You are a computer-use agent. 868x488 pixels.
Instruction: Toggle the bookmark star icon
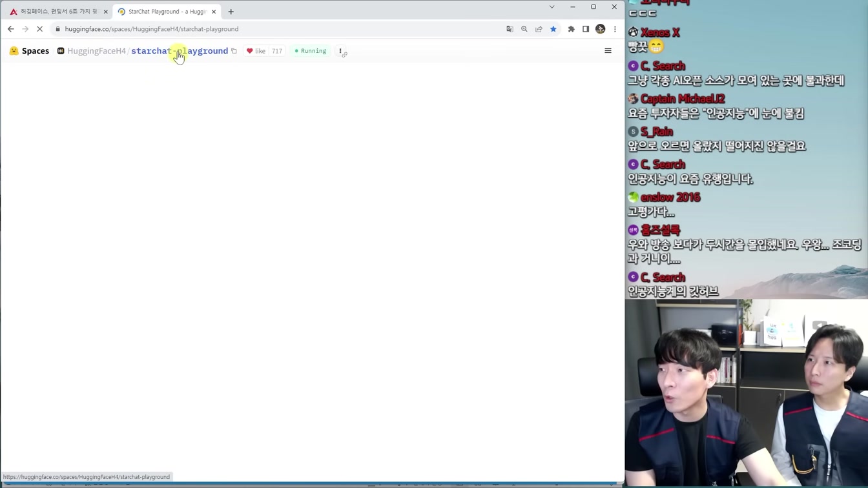click(553, 29)
